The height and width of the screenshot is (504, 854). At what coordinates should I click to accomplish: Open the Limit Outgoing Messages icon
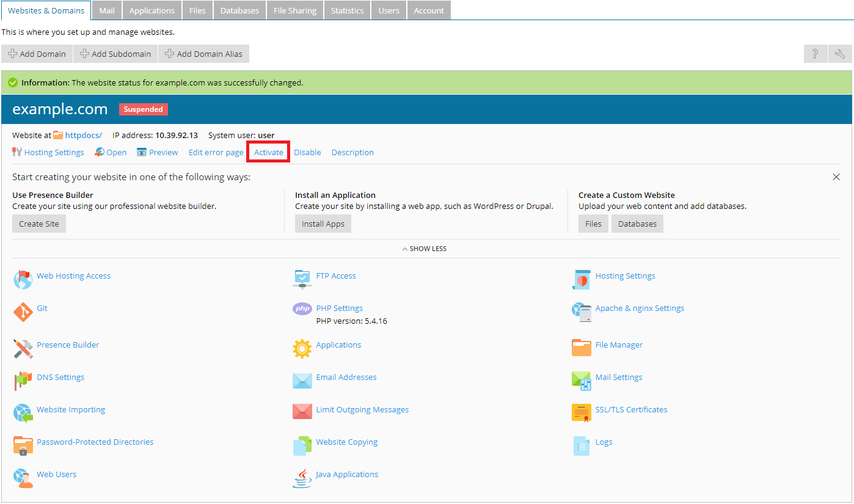(x=302, y=412)
